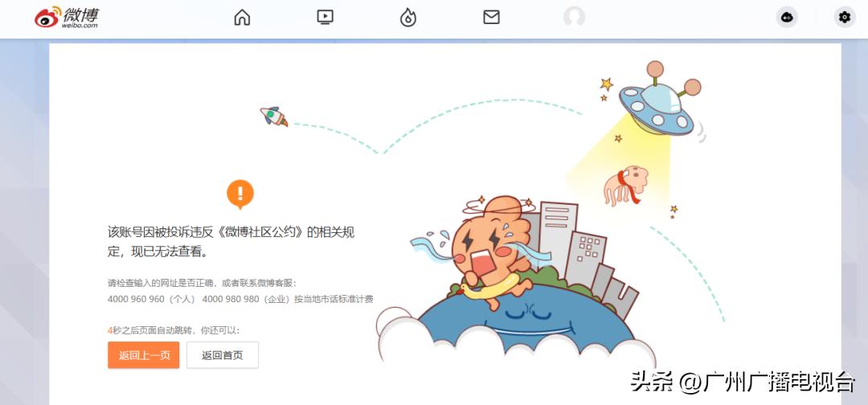Screen dimensions: 868x405
Task: Click the orange exclamation warning icon
Action: coord(240,194)
